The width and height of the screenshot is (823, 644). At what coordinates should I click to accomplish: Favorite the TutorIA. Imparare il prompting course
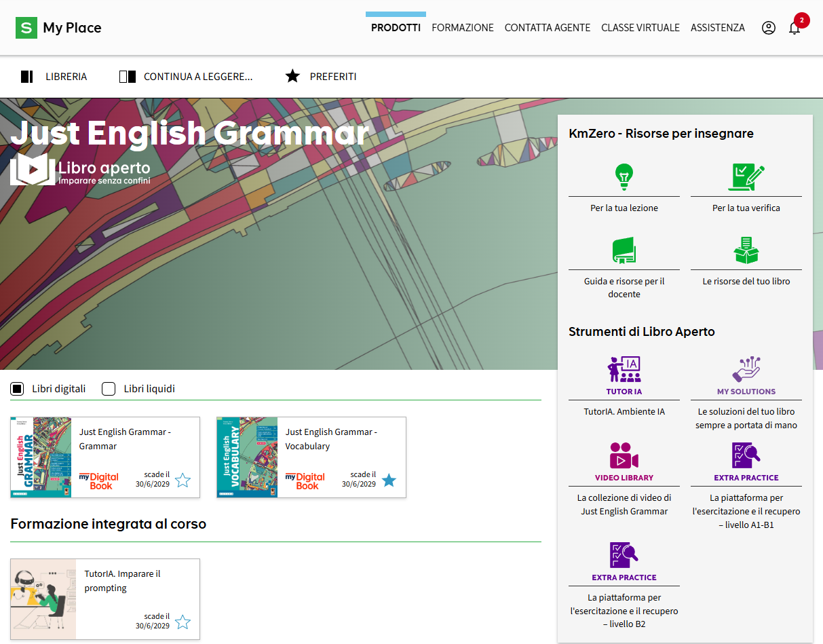pos(183,622)
